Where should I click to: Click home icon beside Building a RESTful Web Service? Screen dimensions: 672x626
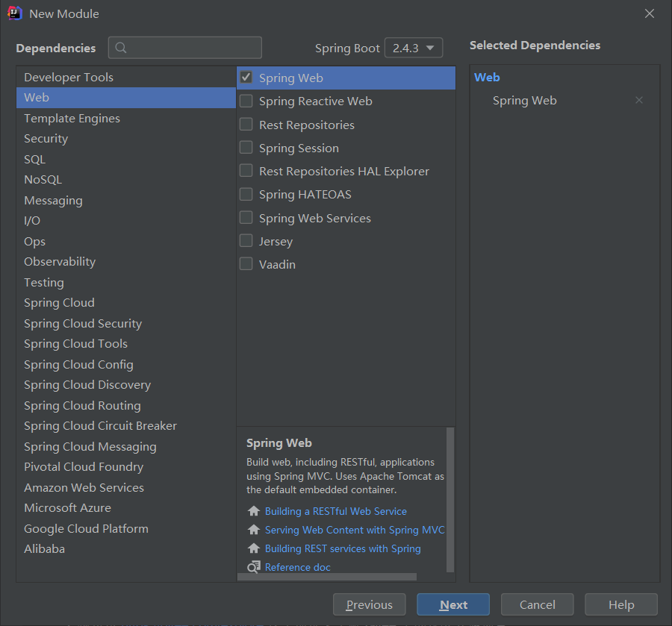pos(254,511)
